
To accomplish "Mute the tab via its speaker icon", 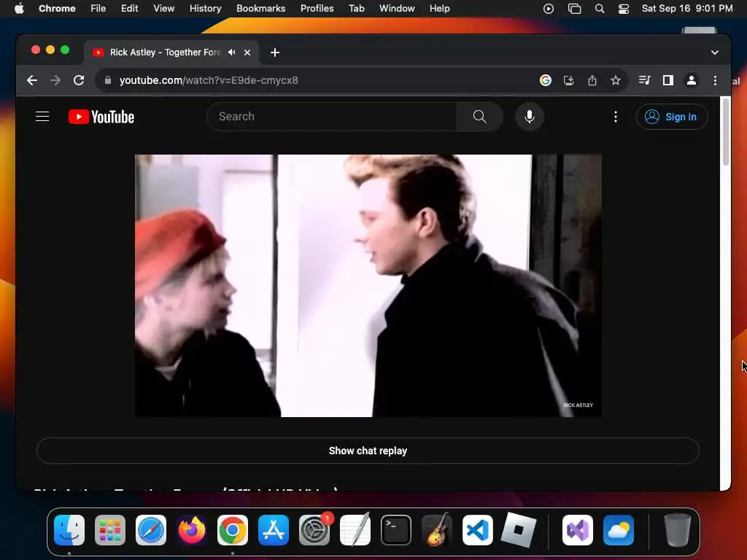I will (231, 52).
